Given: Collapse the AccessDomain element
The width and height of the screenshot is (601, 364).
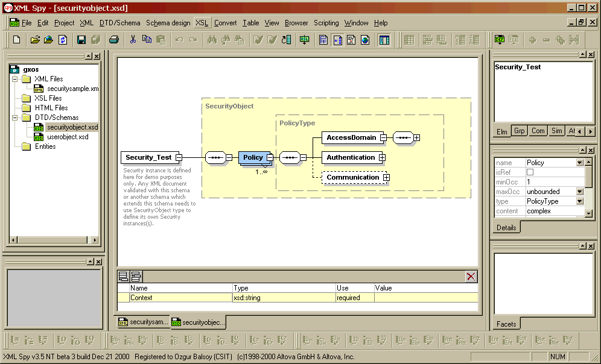Looking at the screenshot, I should coord(383,138).
